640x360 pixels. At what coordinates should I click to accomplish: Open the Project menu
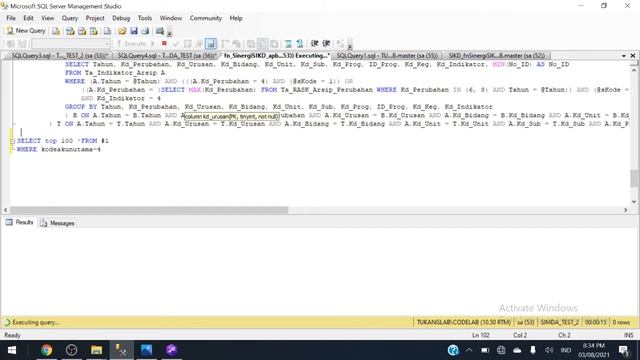95,18
